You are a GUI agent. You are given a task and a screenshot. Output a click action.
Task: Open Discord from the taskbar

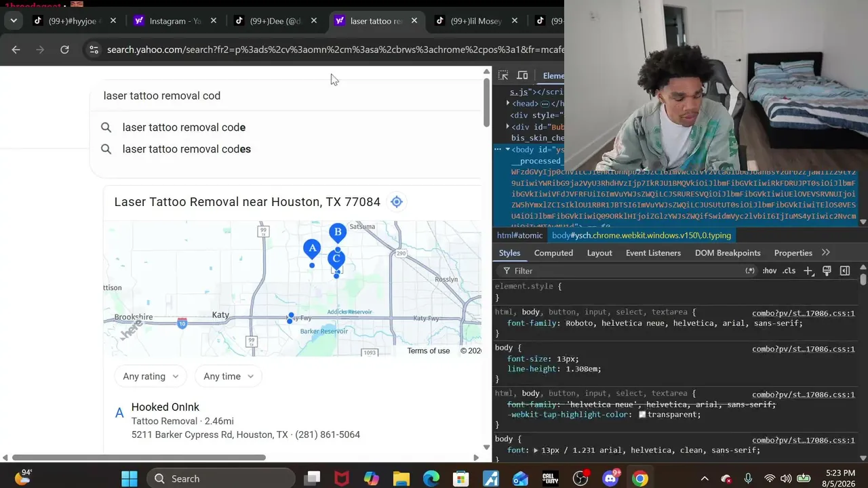pyautogui.click(x=610, y=479)
